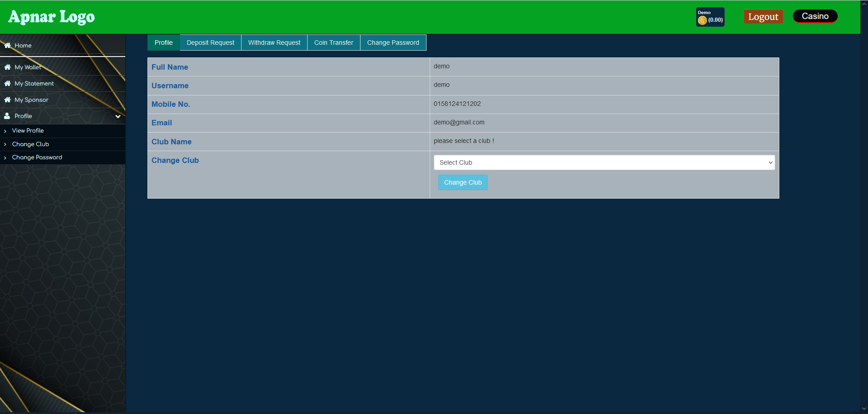Open the Coin Transfer tab

(333, 43)
